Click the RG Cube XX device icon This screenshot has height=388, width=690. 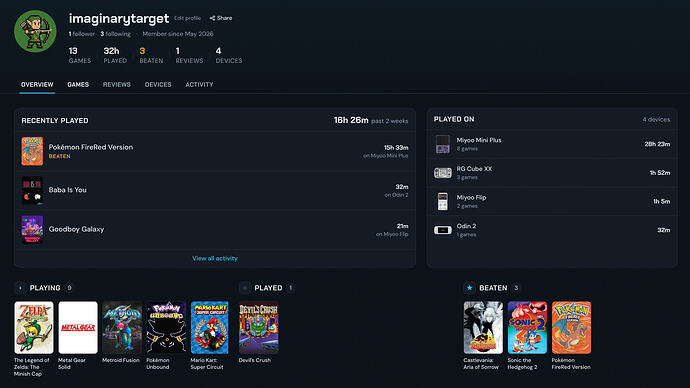pos(443,173)
